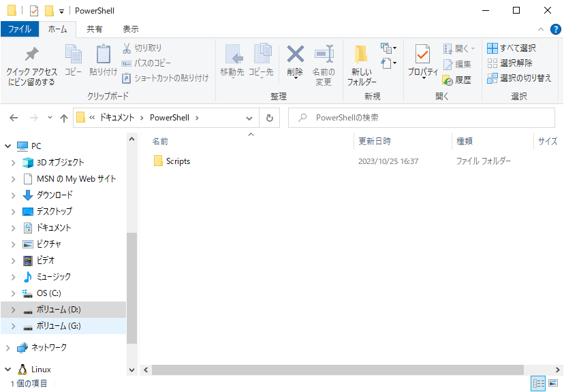This screenshot has height=392, width=564.
Task: Click 編集 (Edit) in the ribbon
Action: pyautogui.click(x=457, y=64)
